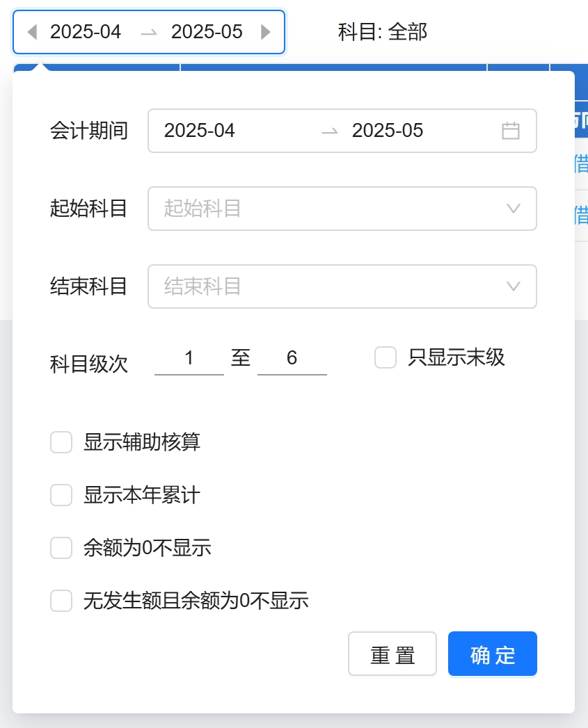Click the 会计期间 end date 2025-05
This screenshot has height=728, width=588.
click(388, 131)
